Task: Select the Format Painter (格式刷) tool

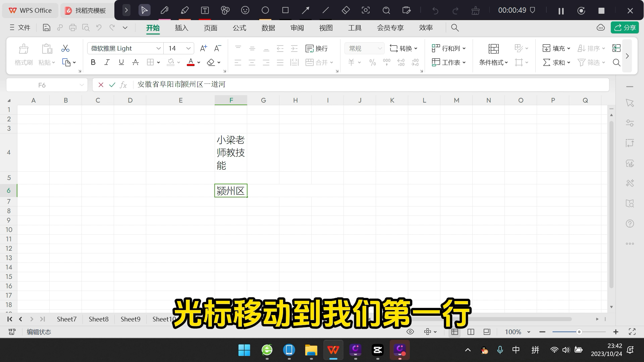Action: coord(23,54)
